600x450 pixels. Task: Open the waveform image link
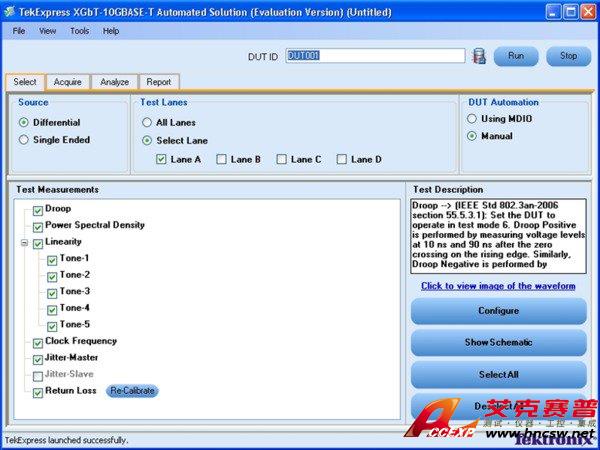498,286
